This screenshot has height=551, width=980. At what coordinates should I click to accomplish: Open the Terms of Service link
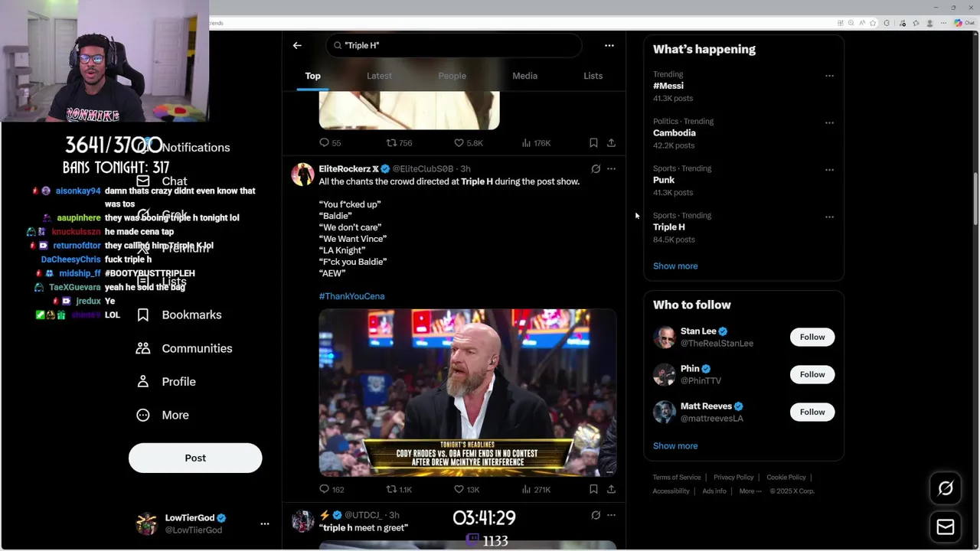click(x=677, y=478)
